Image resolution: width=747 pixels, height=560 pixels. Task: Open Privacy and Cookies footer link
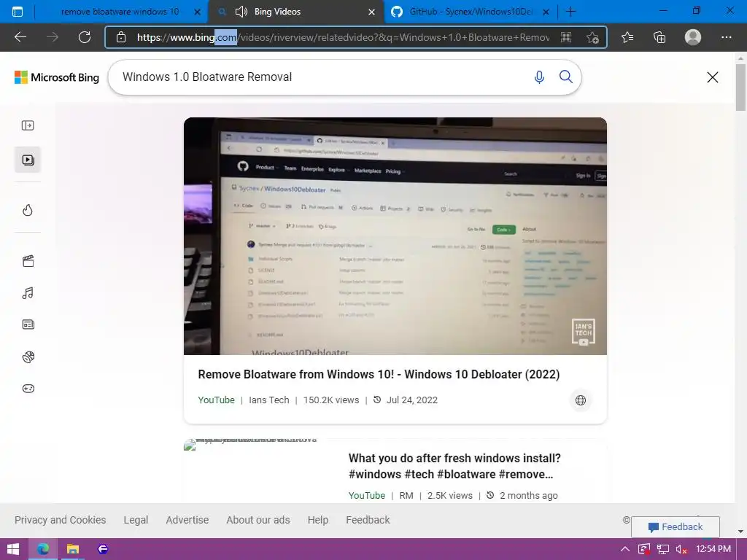click(x=60, y=520)
